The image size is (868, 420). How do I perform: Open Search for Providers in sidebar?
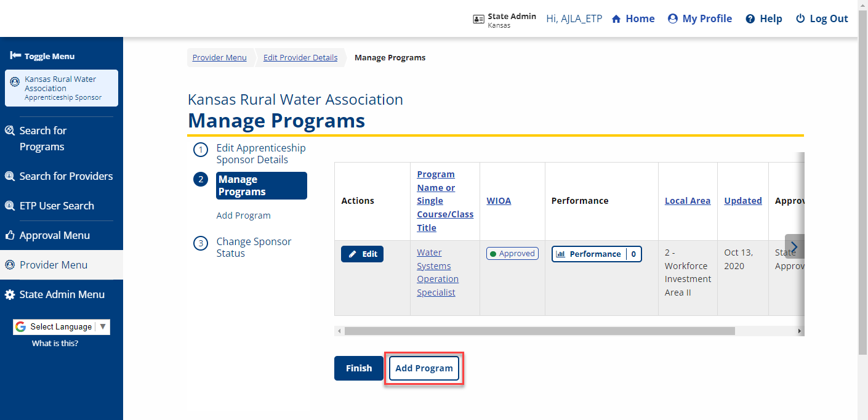[66, 176]
